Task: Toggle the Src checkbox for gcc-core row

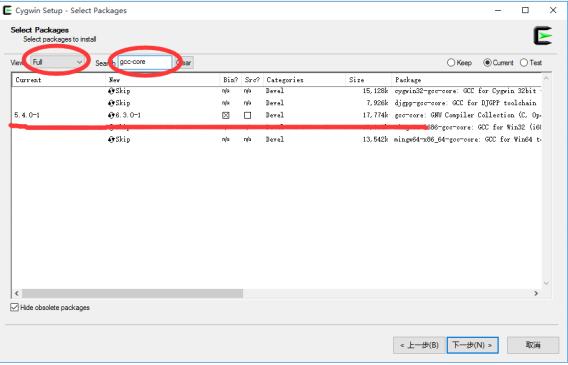Action: coord(247,116)
